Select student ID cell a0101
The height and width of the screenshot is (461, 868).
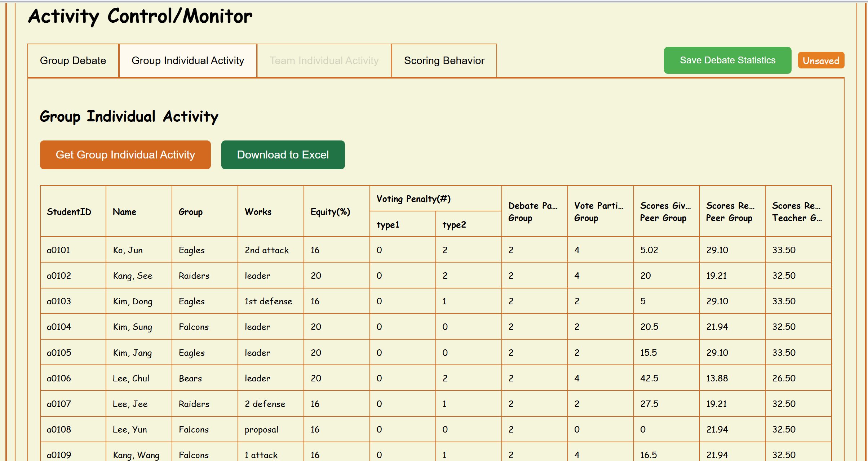(x=58, y=250)
